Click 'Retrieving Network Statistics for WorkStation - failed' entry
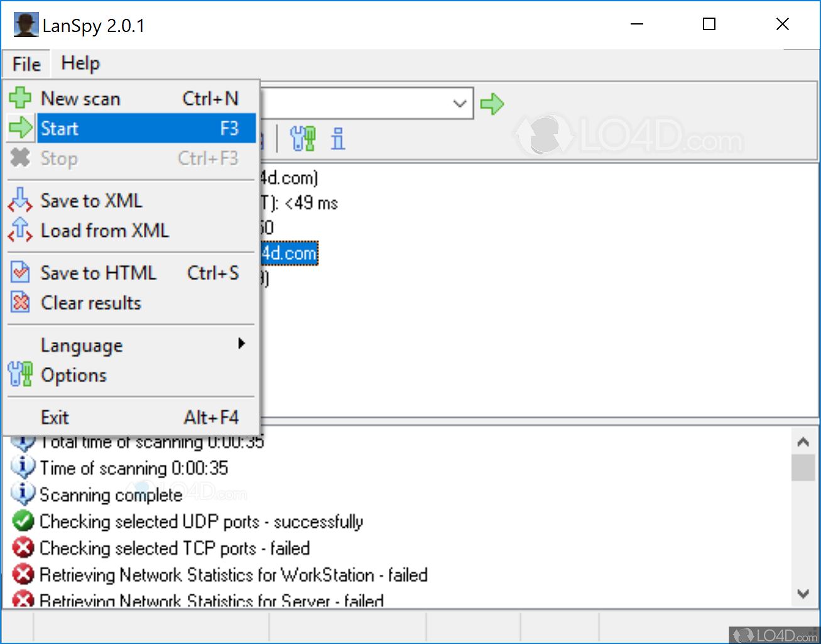 tap(234, 575)
